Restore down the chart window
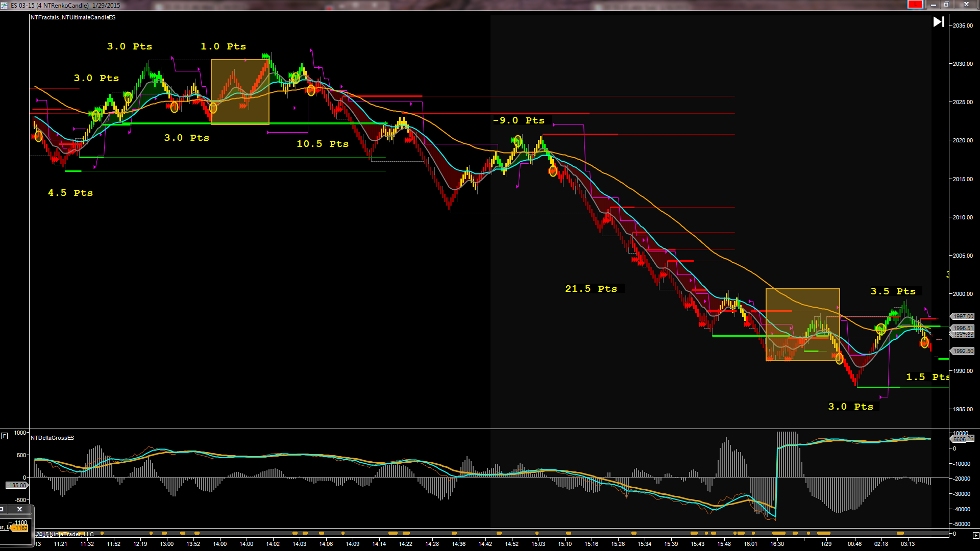 [947, 5]
